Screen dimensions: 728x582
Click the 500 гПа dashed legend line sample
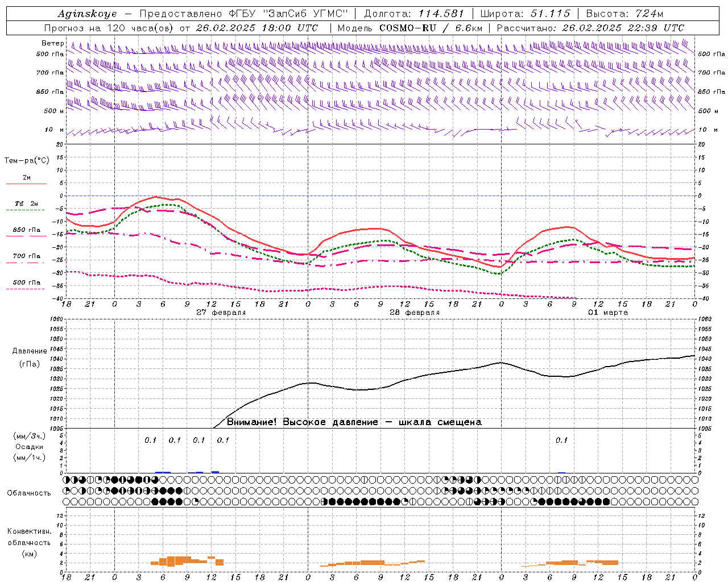(26, 289)
